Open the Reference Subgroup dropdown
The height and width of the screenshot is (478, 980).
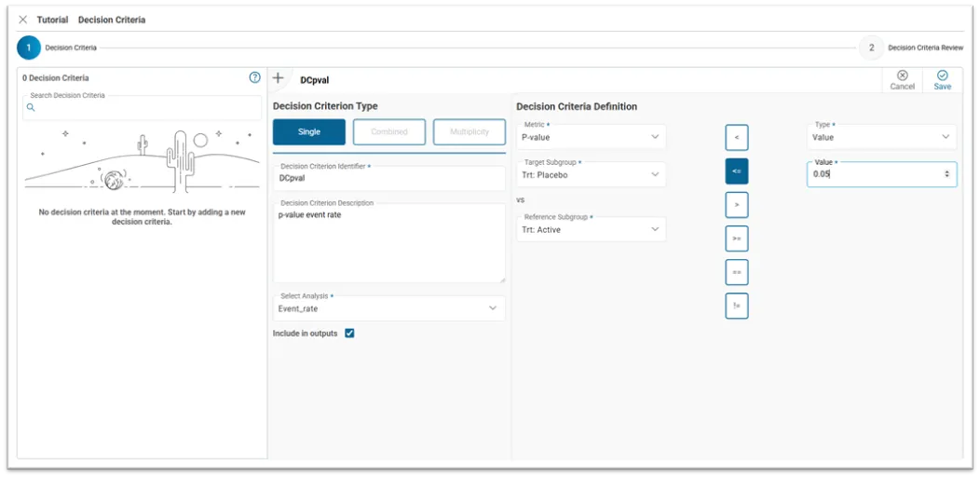click(x=591, y=229)
